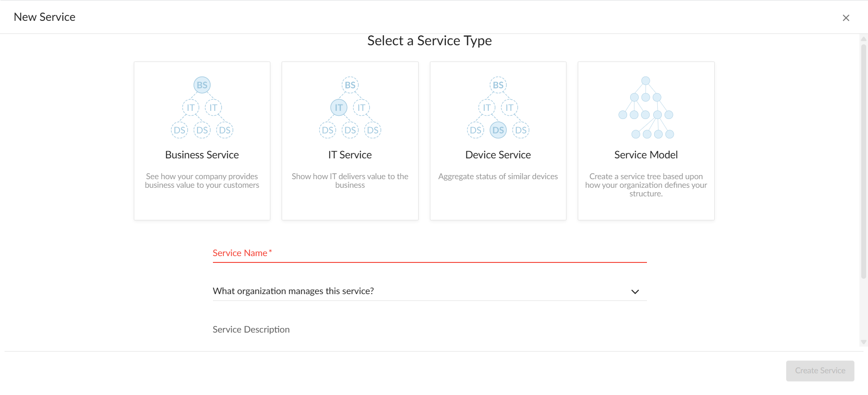This screenshot has width=868, height=395.
Task: Select the Business Service card title
Action: coord(202,155)
